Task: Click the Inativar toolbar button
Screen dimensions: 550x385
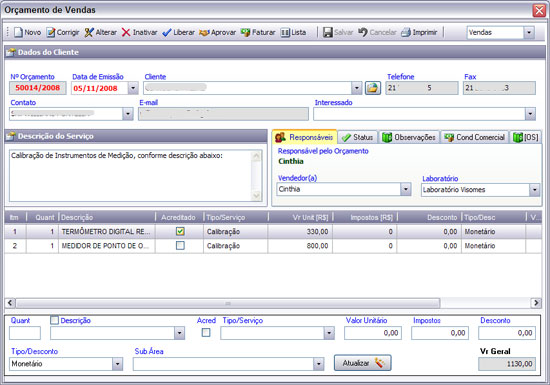Action: pos(139,32)
